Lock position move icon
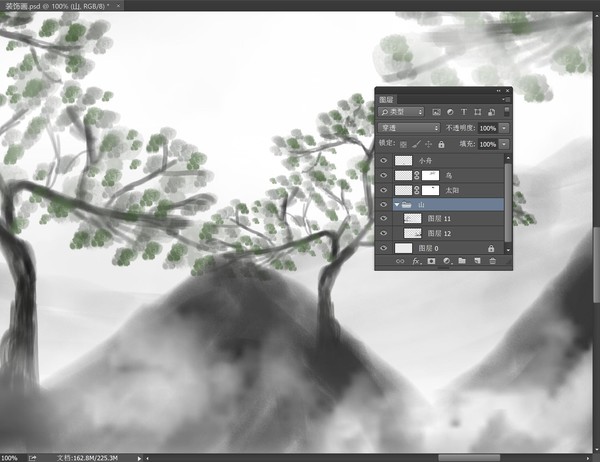The image size is (600, 462). click(429, 144)
